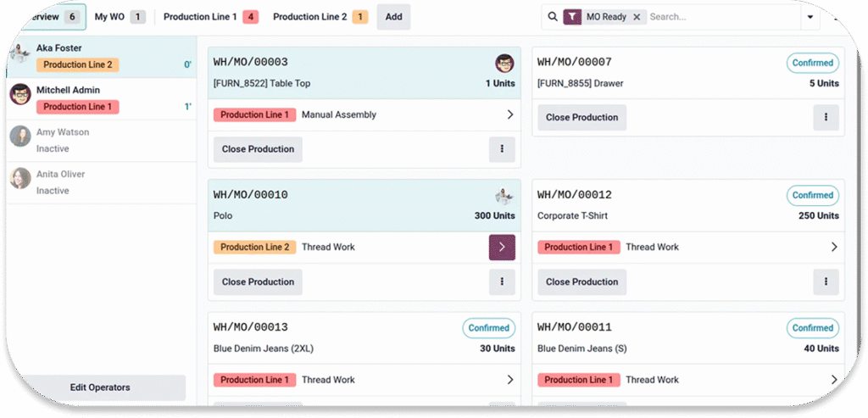The height and width of the screenshot is (418, 868).
Task: Click the avatar on WH/MO/00003 card
Action: pos(504,64)
